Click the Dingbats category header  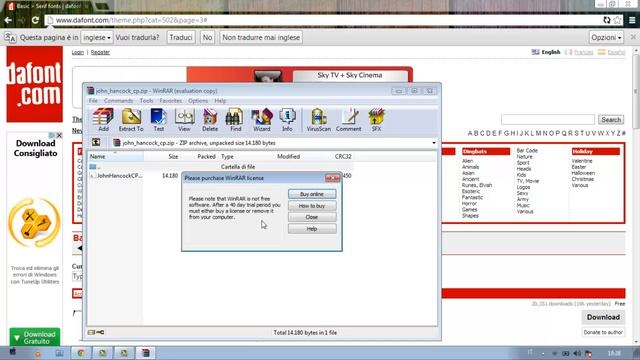486,151
